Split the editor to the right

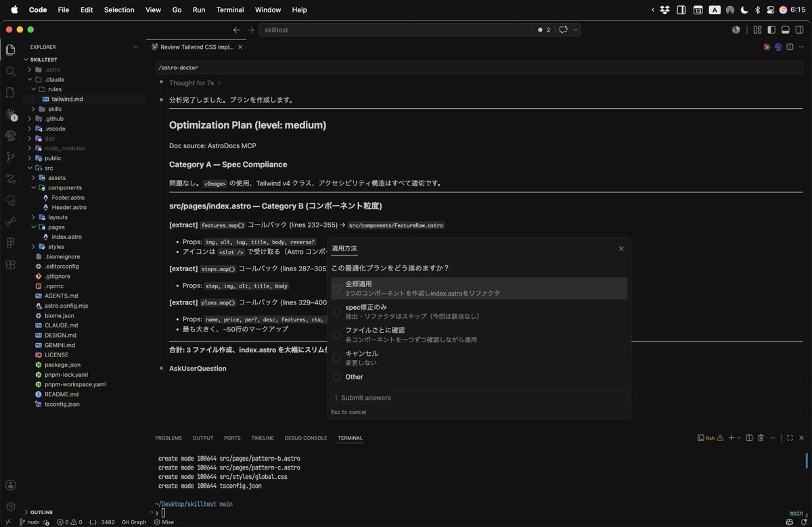(x=789, y=47)
